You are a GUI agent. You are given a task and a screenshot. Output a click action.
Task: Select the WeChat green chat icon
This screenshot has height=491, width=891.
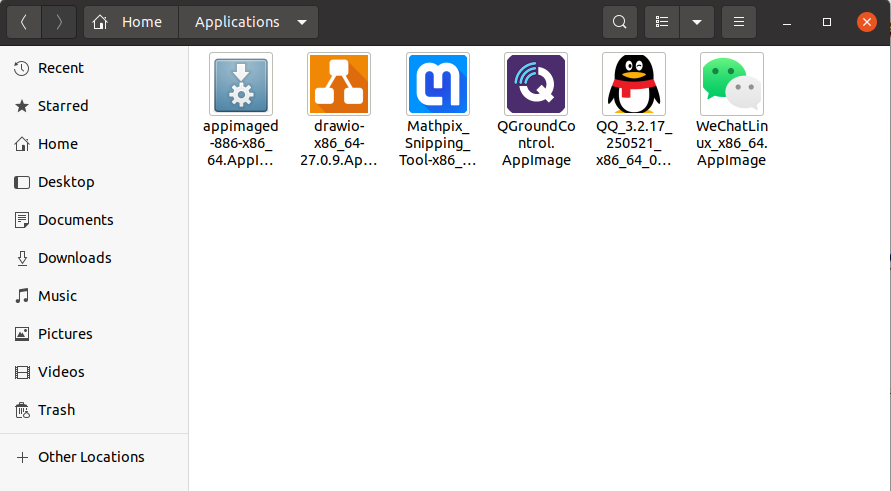(732, 84)
